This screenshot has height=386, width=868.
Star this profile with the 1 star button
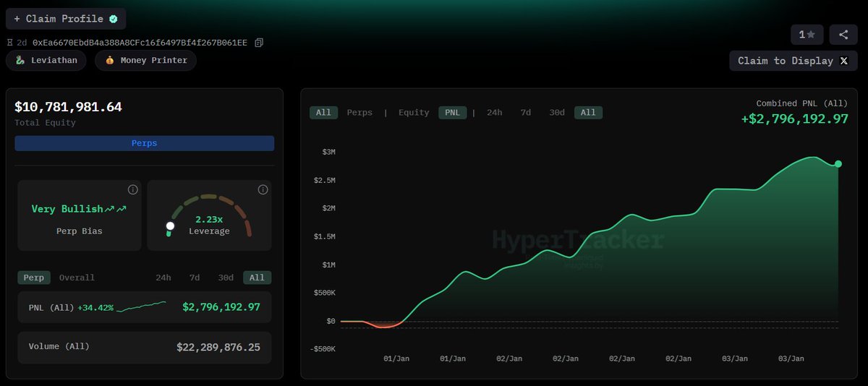pyautogui.click(x=807, y=34)
